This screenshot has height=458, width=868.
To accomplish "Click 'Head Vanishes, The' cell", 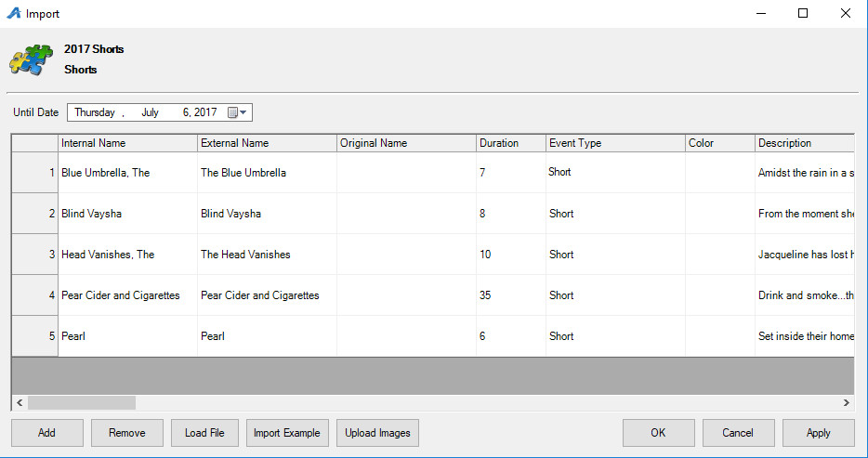I will (x=127, y=255).
